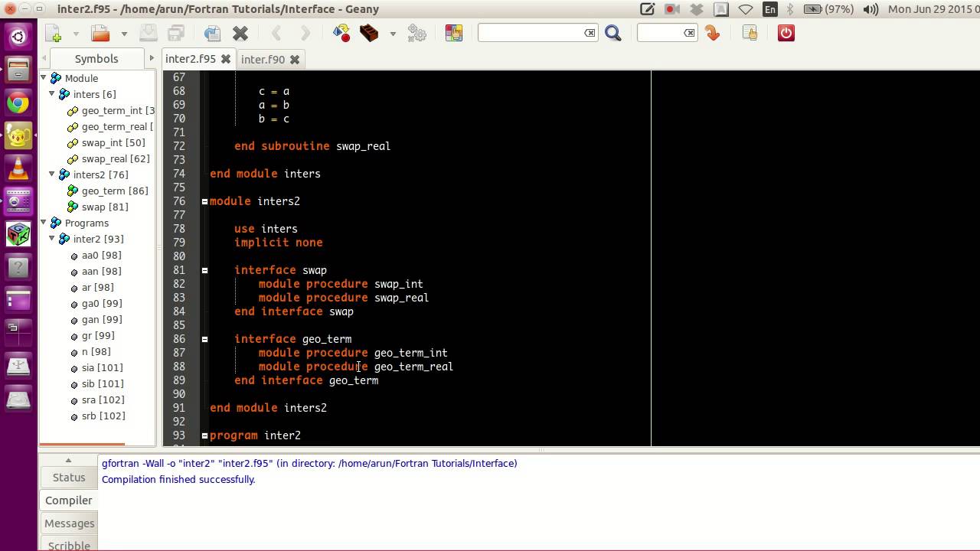The image size is (980, 551).
Task: Open an existing file with folder icon
Action: [x=100, y=33]
